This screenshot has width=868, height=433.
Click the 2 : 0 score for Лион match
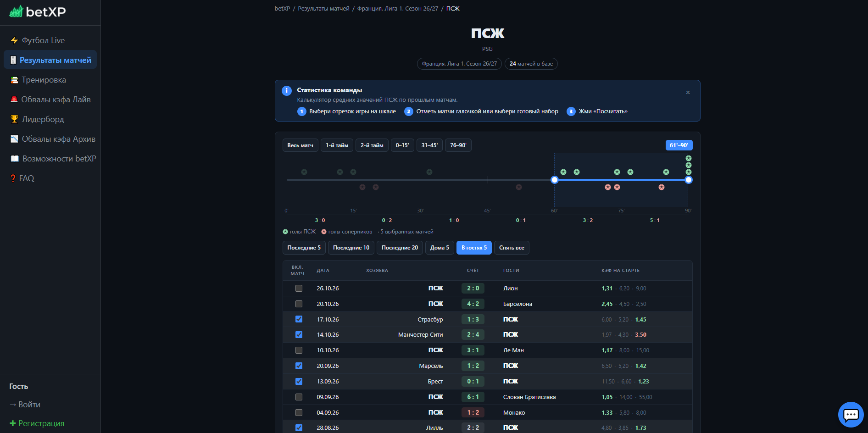[x=473, y=289]
